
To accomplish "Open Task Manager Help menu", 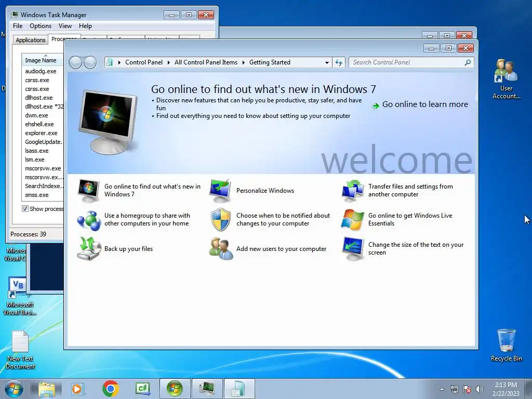I will 85,26.
